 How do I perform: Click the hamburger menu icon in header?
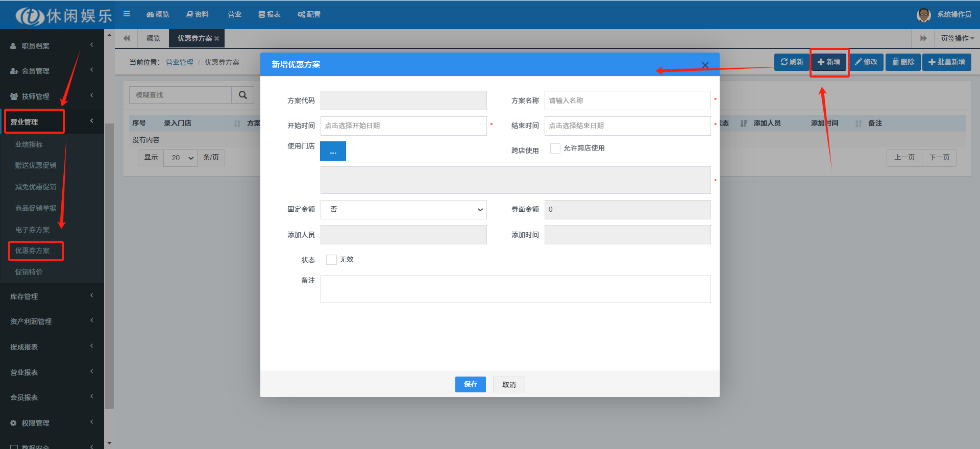[x=127, y=14]
